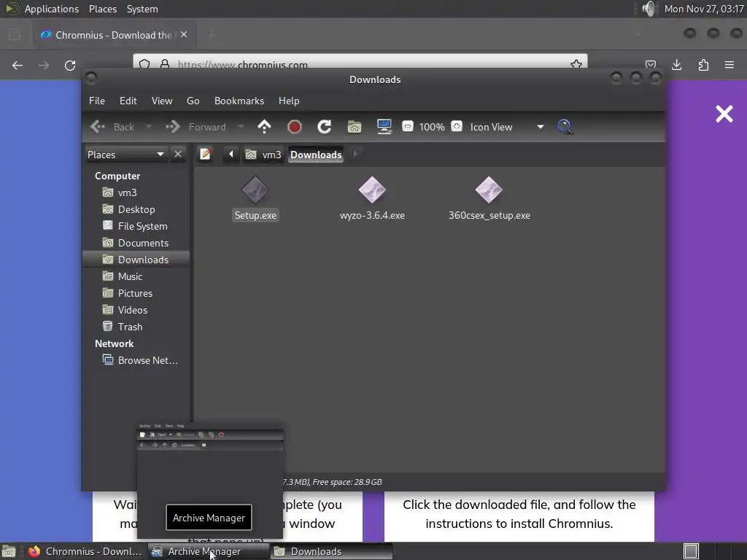Click the red Stop loading icon
The image size is (747, 560).
(x=295, y=127)
